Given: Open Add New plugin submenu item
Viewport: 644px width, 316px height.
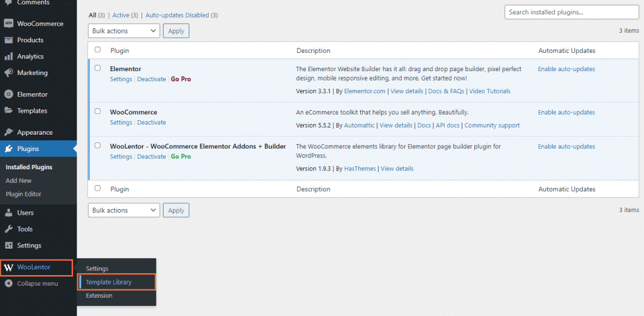Looking at the screenshot, I should (18, 181).
